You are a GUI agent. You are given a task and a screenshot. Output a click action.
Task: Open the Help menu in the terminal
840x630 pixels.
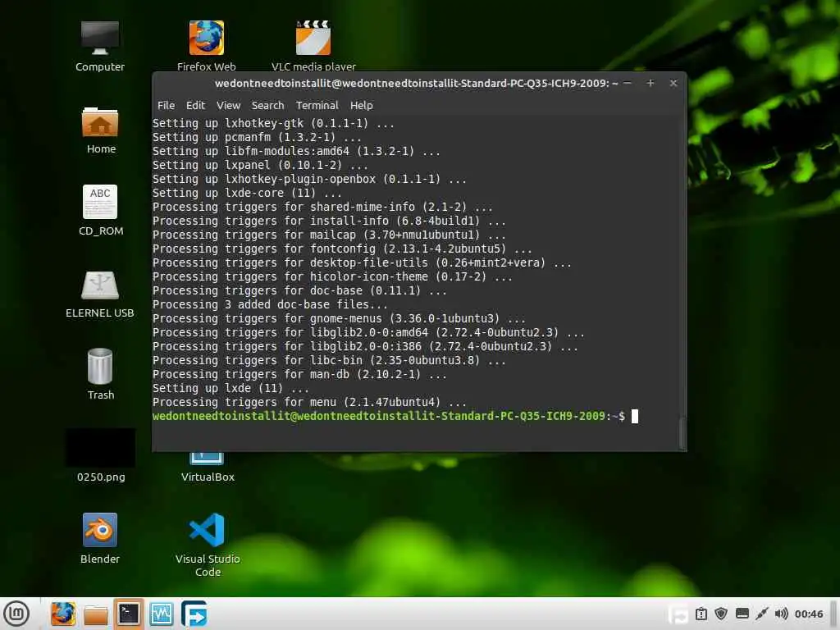tap(362, 106)
